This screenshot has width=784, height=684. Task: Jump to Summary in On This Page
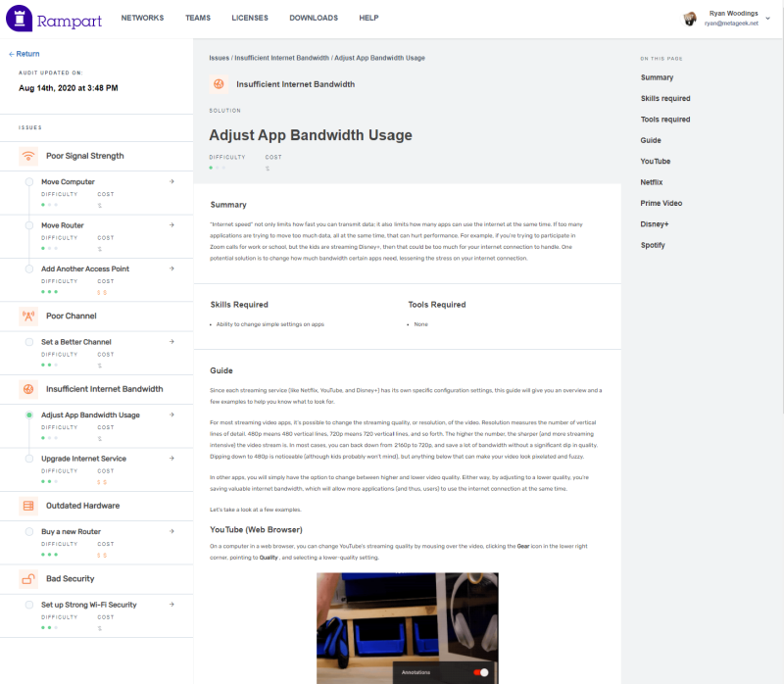coord(657,77)
